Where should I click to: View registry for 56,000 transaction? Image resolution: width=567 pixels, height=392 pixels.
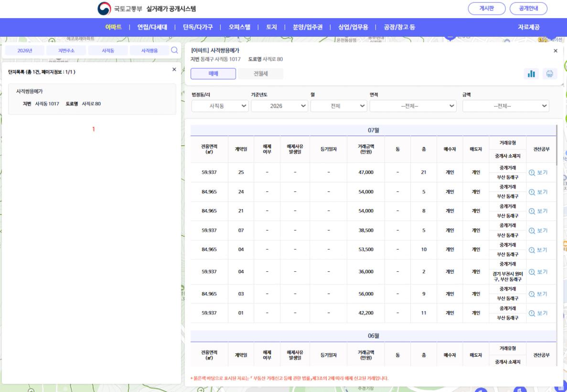point(538,294)
